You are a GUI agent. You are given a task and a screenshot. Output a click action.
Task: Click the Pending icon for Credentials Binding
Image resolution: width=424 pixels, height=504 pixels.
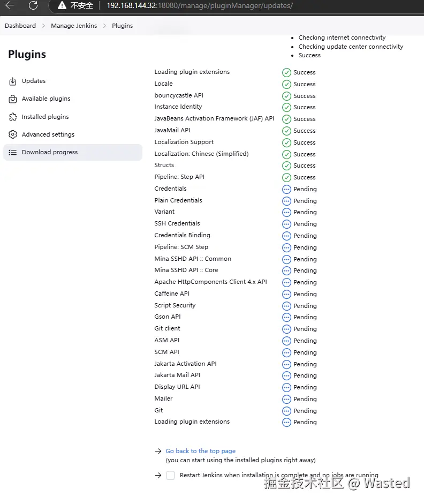click(x=286, y=236)
